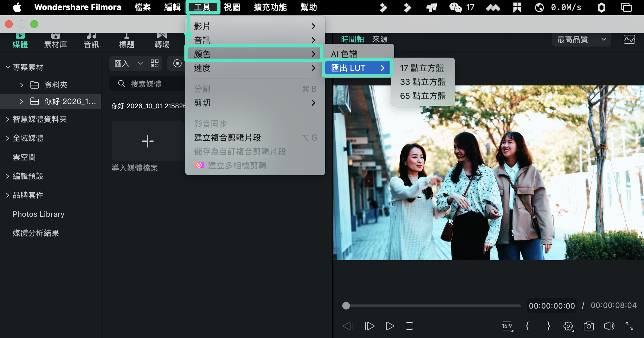
Task: Switch to the 音訊 audio tab
Action: click(x=91, y=41)
